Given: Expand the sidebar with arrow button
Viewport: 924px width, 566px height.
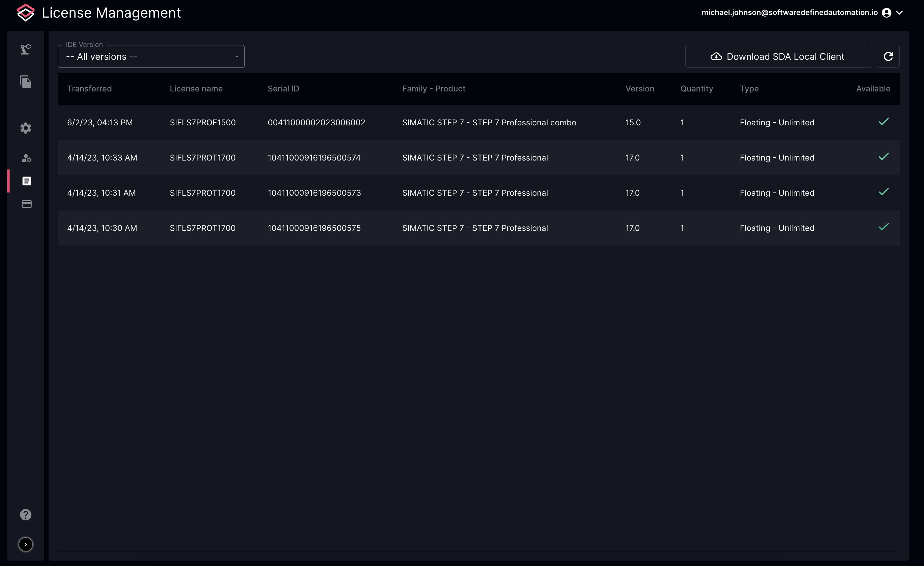Looking at the screenshot, I should 26,544.
